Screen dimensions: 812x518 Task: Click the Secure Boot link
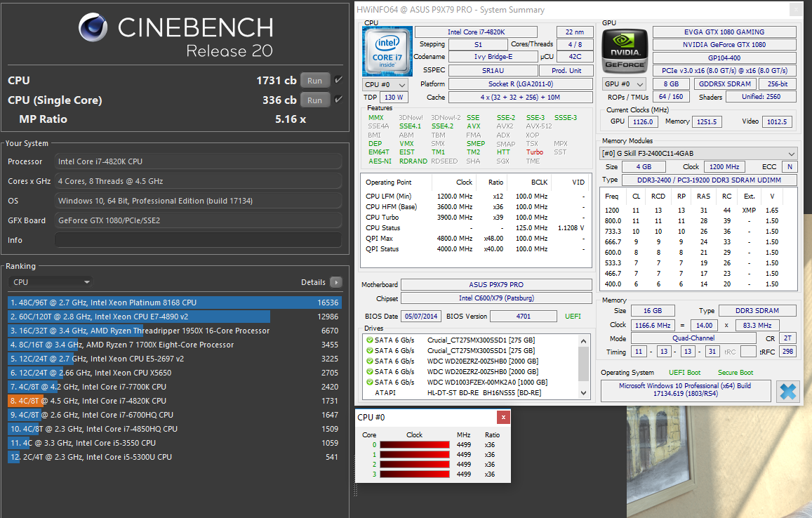[735, 371]
